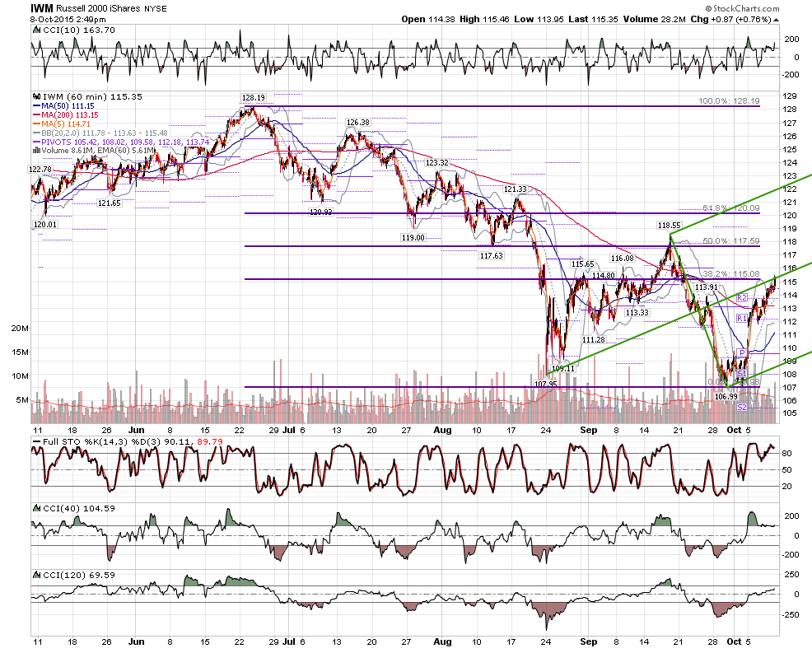Click the 118.55 swing high price label
Image resolution: width=812 pixels, height=653 pixels.
(669, 226)
